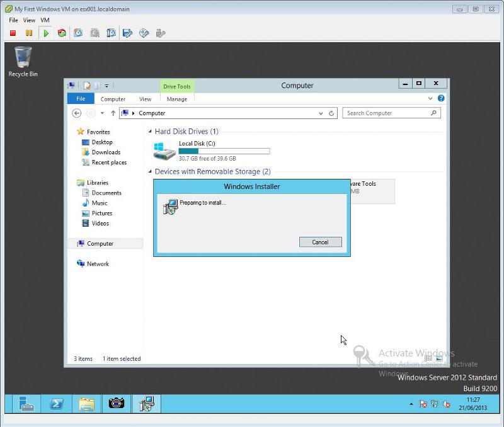The width and height of the screenshot is (504, 427).
Task: Click the blue Help question mark icon
Action: click(x=441, y=98)
